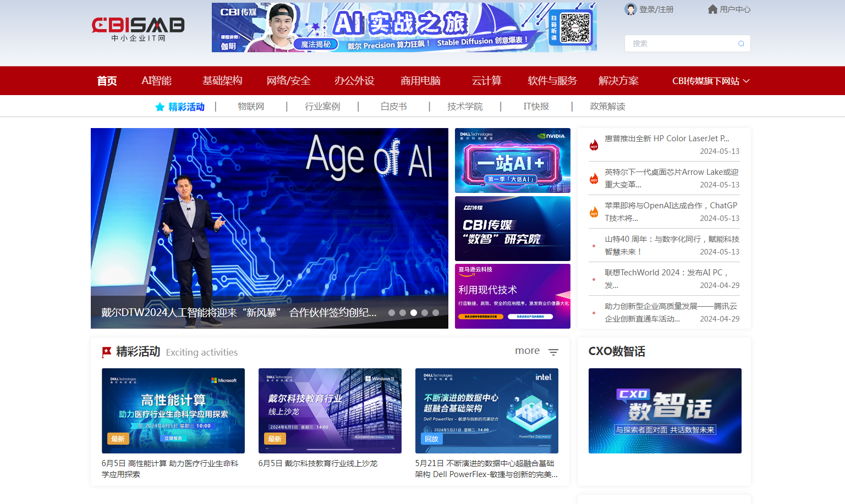Open the CBI传媒数智研究院 promo tile
845x504 pixels.
pyautogui.click(x=513, y=229)
